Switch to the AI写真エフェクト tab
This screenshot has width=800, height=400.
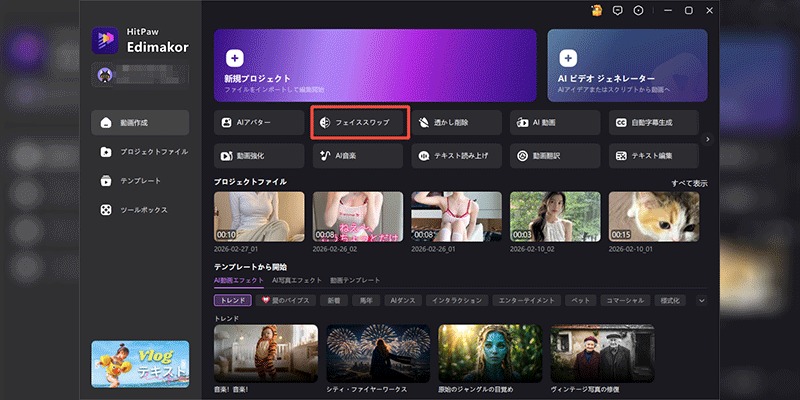pos(297,281)
